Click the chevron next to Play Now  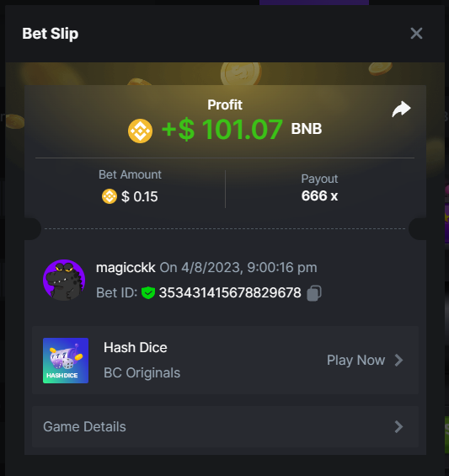398,361
